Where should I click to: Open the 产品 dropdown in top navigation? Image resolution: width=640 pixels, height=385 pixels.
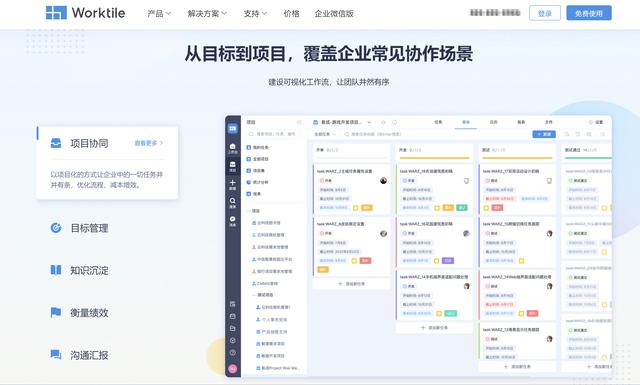159,13
